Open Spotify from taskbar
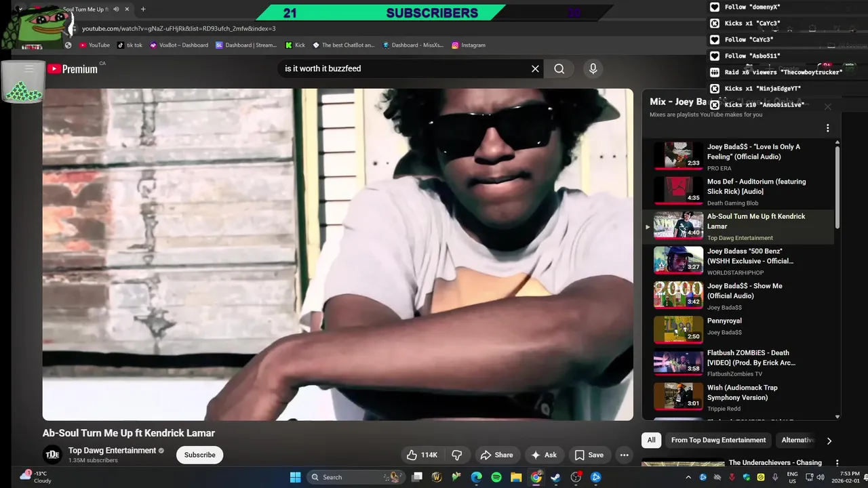Viewport: 868px width, 488px height. 496,477
